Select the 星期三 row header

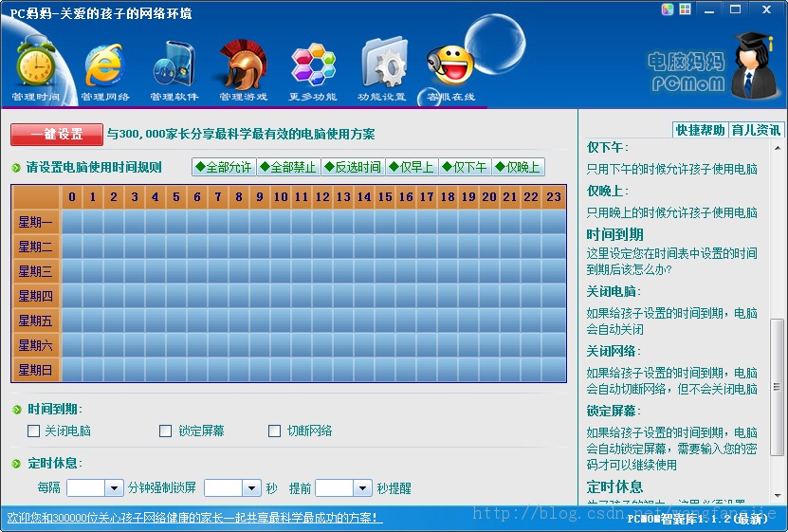pyautogui.click(x=36, y=271)
